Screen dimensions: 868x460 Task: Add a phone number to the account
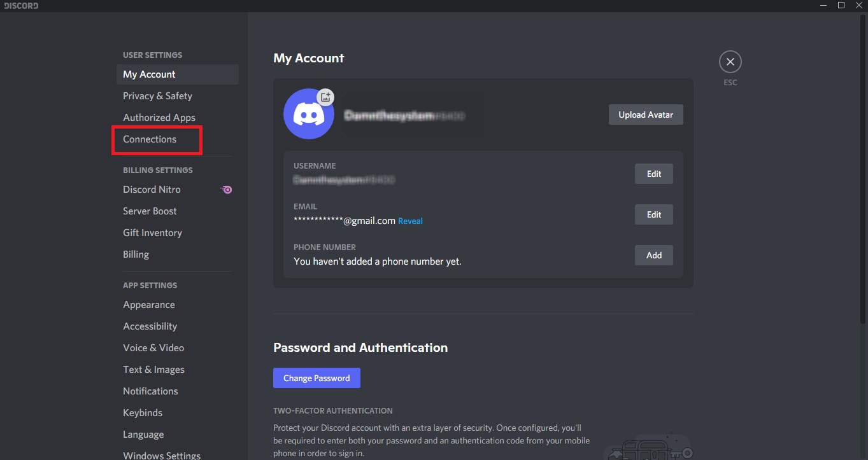click(653, 254)
